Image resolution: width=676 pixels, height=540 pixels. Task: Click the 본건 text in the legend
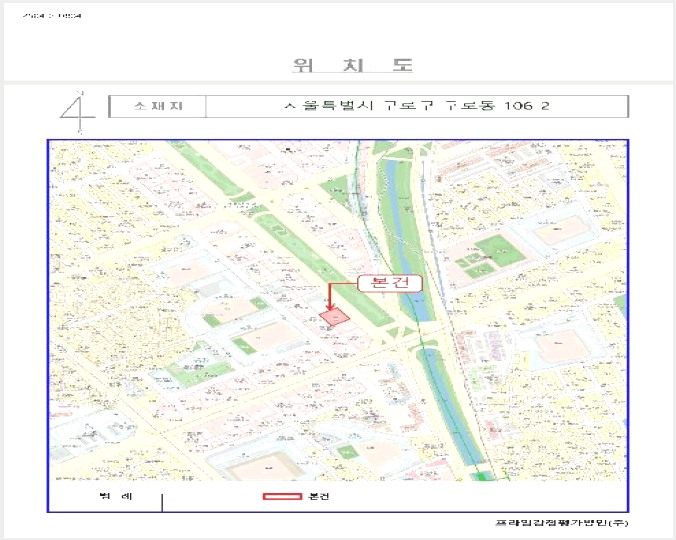point(319,496)
